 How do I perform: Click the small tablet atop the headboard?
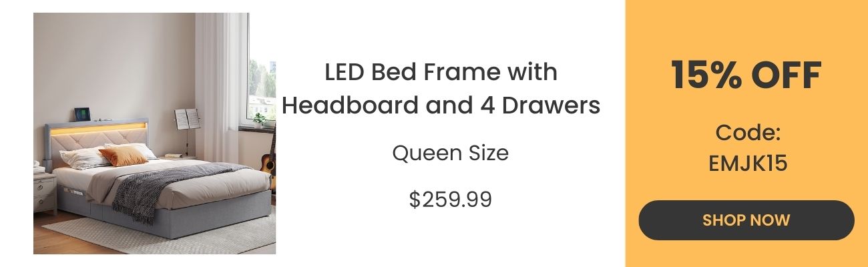81,112
